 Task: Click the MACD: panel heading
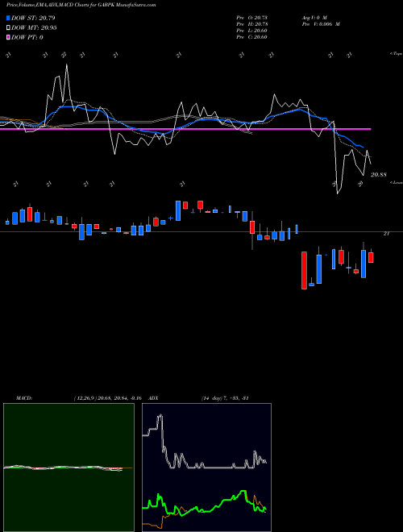pyautogui.click(x=24, y=398)
